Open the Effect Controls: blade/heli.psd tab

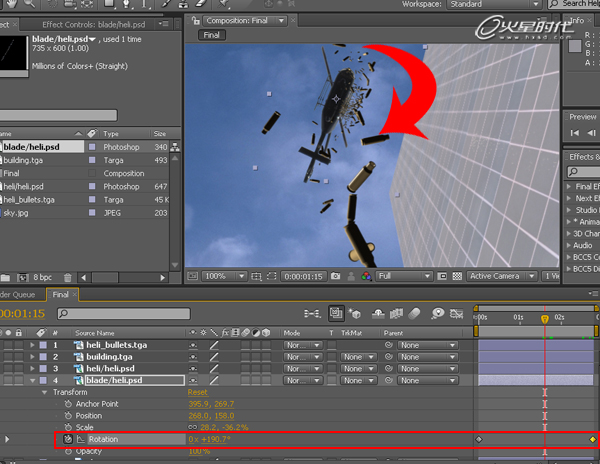point(94,25)
